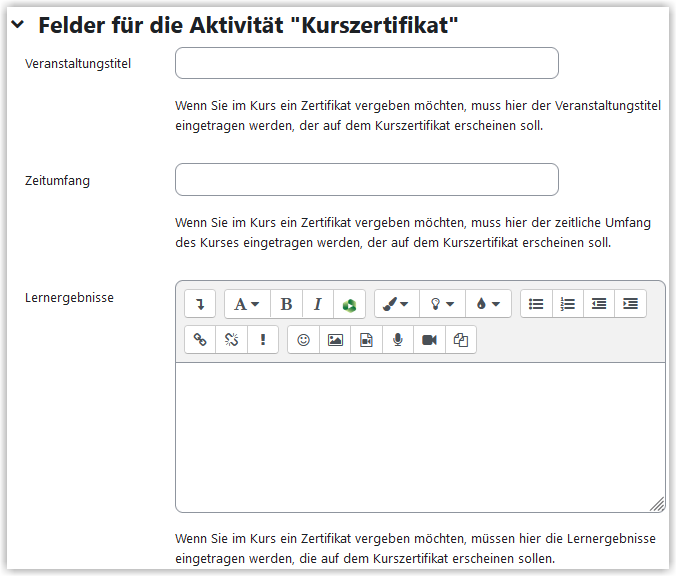
Task: Open the droplet font color dropdown
Action: tap(488, 304)
